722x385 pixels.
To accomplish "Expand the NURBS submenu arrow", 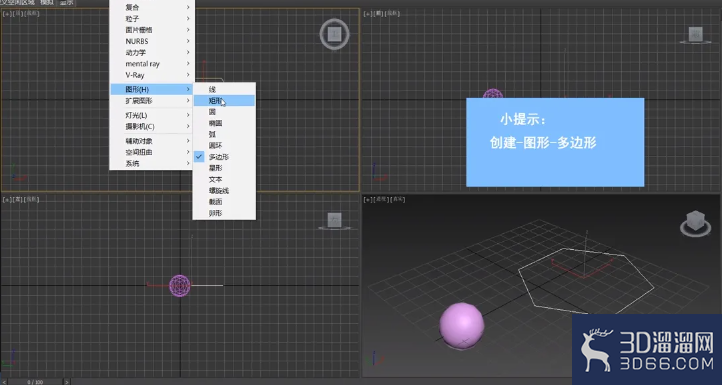I will click(x=188, y=41).
